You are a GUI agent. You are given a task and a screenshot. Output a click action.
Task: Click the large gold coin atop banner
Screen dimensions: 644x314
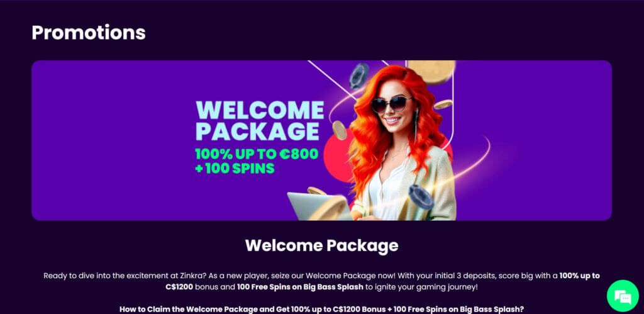point(431,71)
